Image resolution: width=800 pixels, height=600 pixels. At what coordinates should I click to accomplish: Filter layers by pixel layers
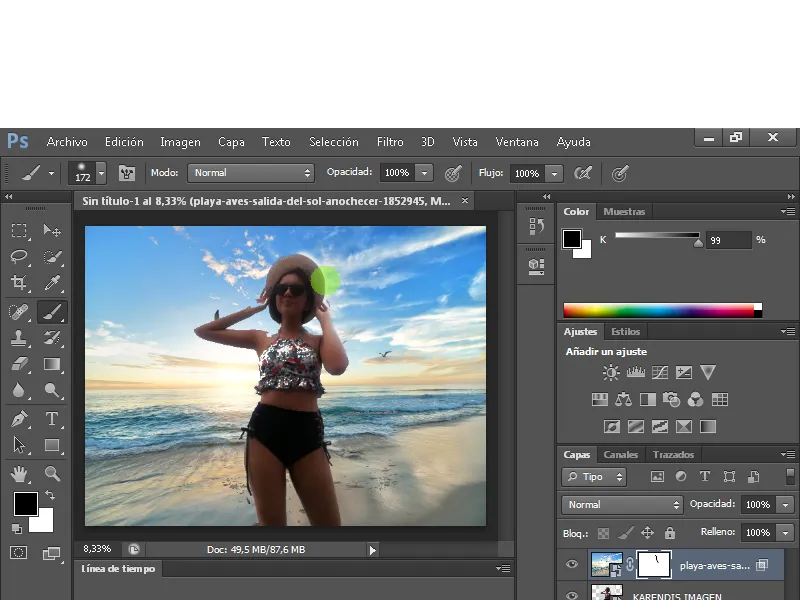(657, 477)
